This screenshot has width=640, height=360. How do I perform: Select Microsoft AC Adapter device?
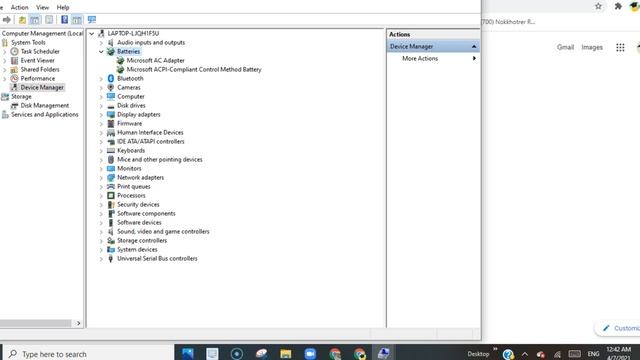[155, 60]
